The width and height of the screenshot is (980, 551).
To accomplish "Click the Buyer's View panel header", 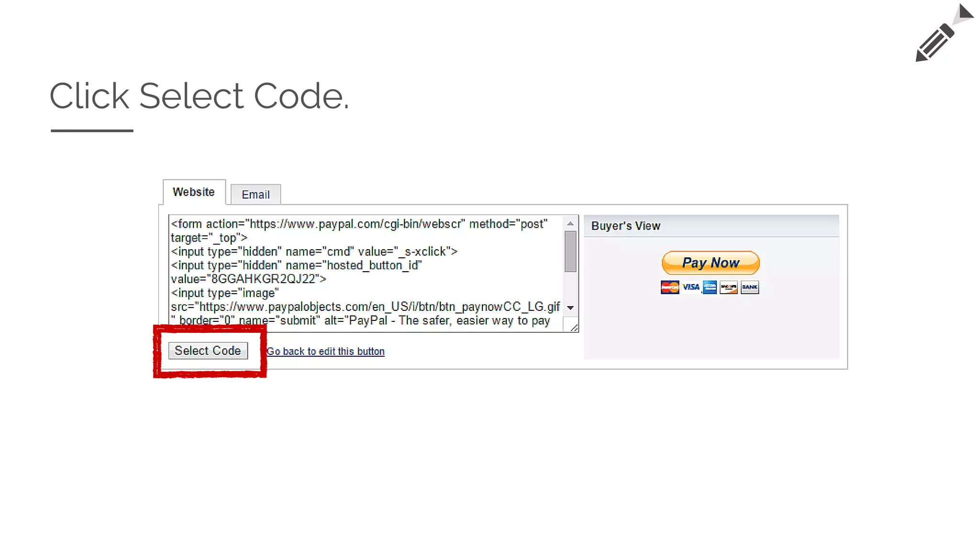I will pyautogui.click(x=711, y=226).
